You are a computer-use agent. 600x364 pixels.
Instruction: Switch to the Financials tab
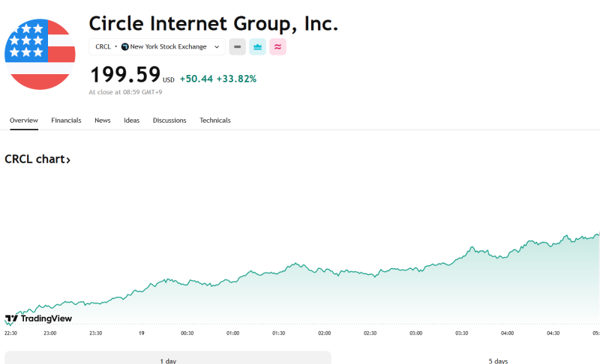66,121
